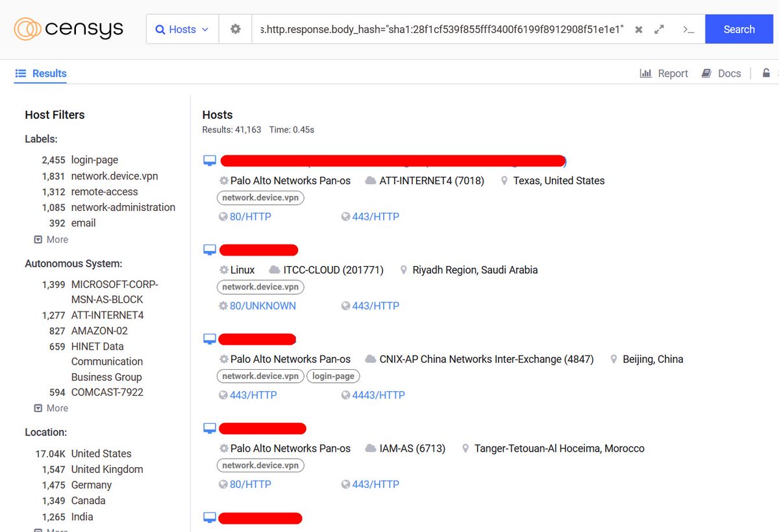
Task: Filter location by Germany
Action: 92,485
